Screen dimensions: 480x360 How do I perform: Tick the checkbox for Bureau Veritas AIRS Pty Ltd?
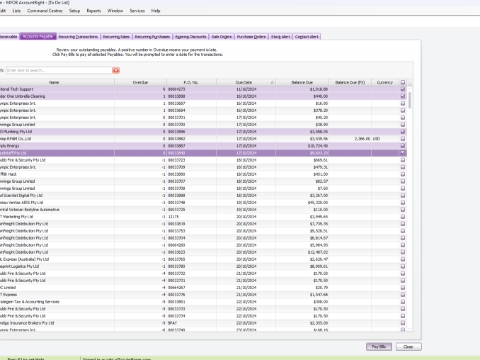click(403, 202)
